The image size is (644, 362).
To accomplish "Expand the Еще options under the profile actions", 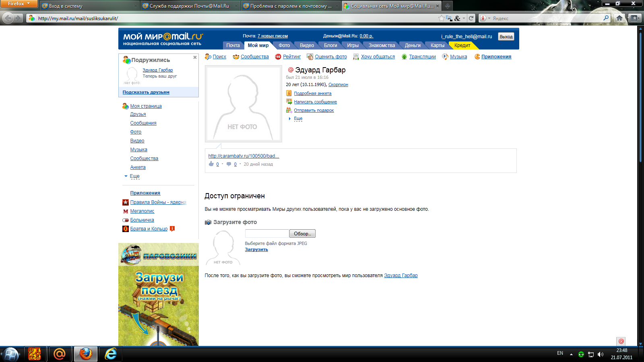I will pyautogui.click(x=298, y=119).
